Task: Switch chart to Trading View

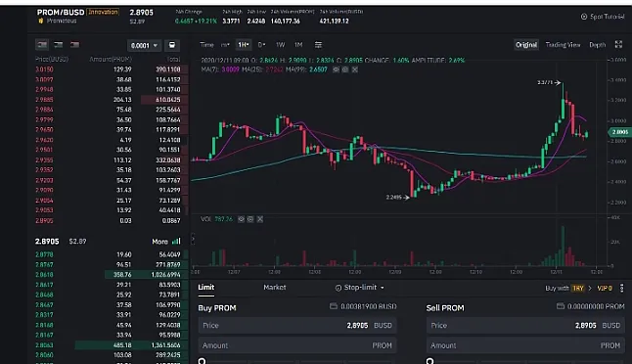Action: coord(563,45)
